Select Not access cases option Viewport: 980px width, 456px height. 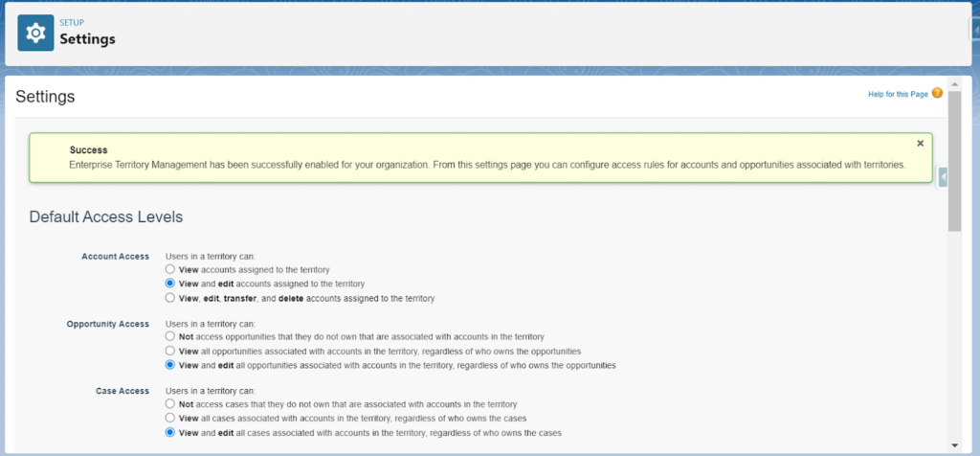pos(170,404)
